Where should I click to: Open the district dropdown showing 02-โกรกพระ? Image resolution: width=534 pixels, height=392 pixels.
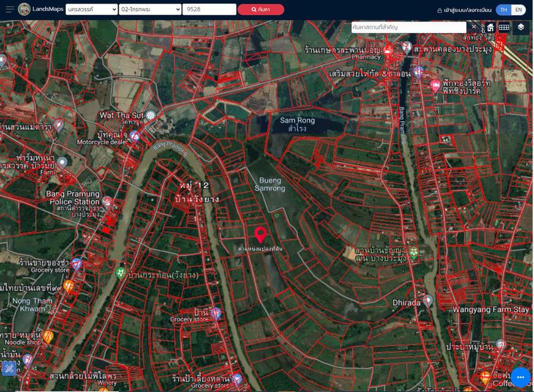pos(150,10)
